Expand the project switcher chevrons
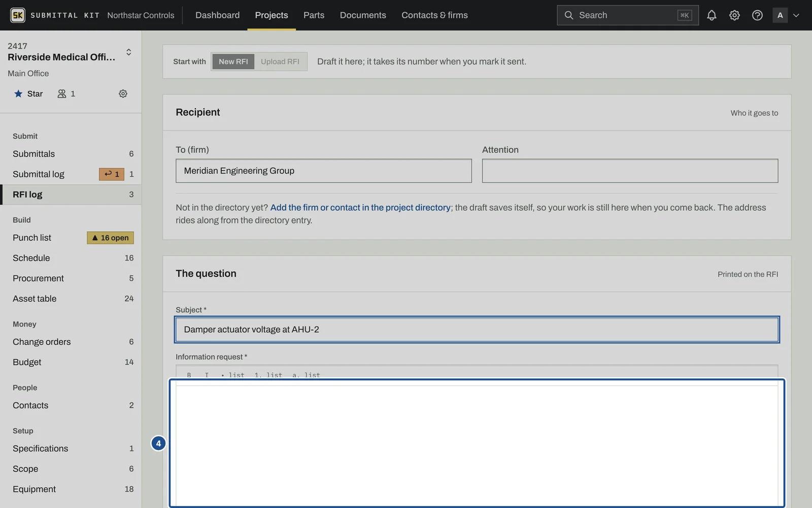 129,52
